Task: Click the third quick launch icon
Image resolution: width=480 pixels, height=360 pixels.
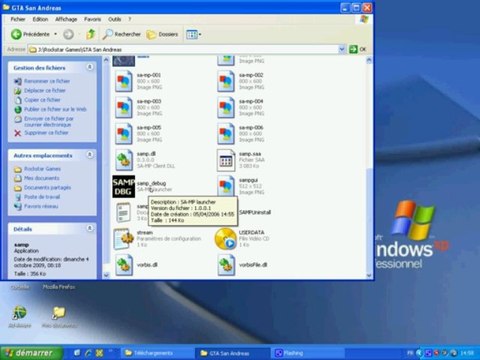Action: point(99,353)
